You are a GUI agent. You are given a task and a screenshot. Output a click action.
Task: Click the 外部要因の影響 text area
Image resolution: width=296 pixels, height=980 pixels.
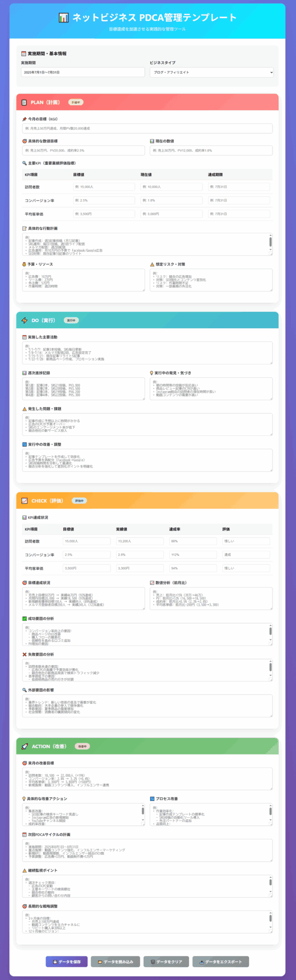coord(147,706)
